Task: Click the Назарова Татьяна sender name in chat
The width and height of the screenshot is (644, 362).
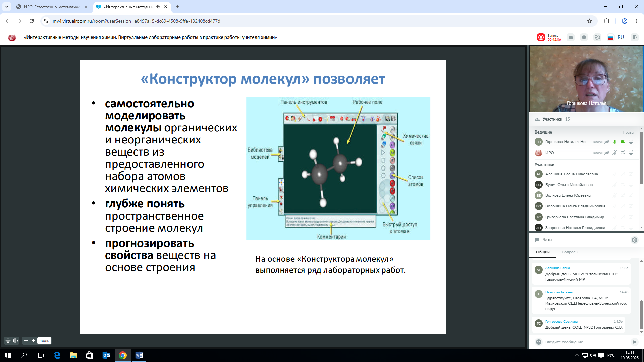Action: 559,292
